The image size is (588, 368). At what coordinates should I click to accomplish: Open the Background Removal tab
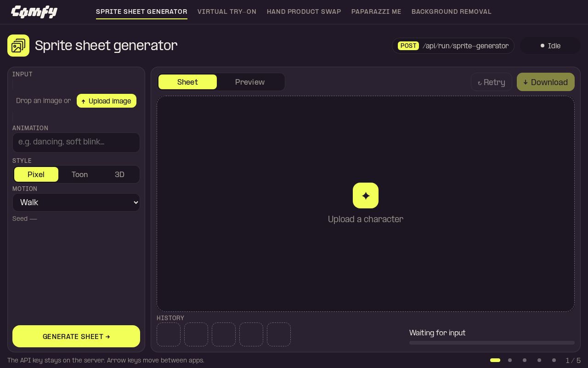point(452,11)
